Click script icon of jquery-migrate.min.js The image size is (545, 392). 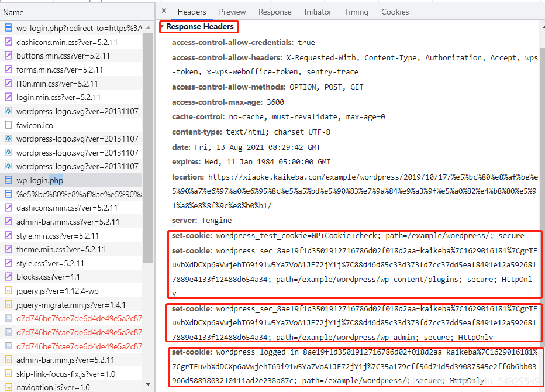pyautogui.click(x=8, y=304)
